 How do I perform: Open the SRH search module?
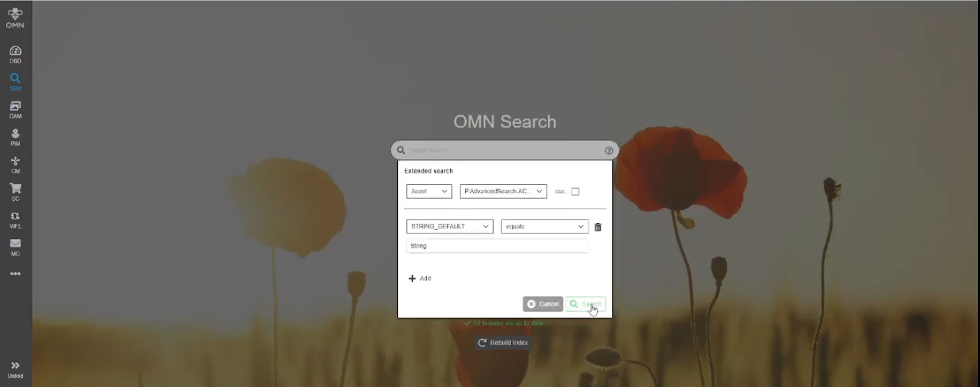[x=15, y=82]
